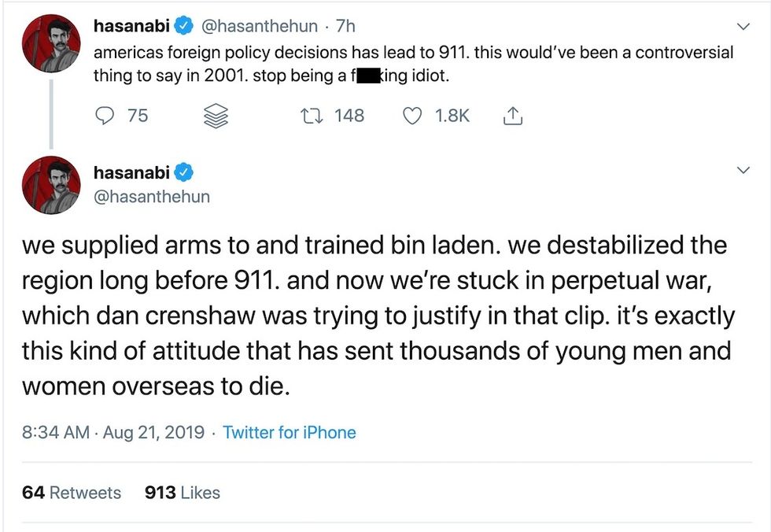The image size is (771, 532).
Task: Click the hasanabi display name on second tweet
Action: [131, 172]
